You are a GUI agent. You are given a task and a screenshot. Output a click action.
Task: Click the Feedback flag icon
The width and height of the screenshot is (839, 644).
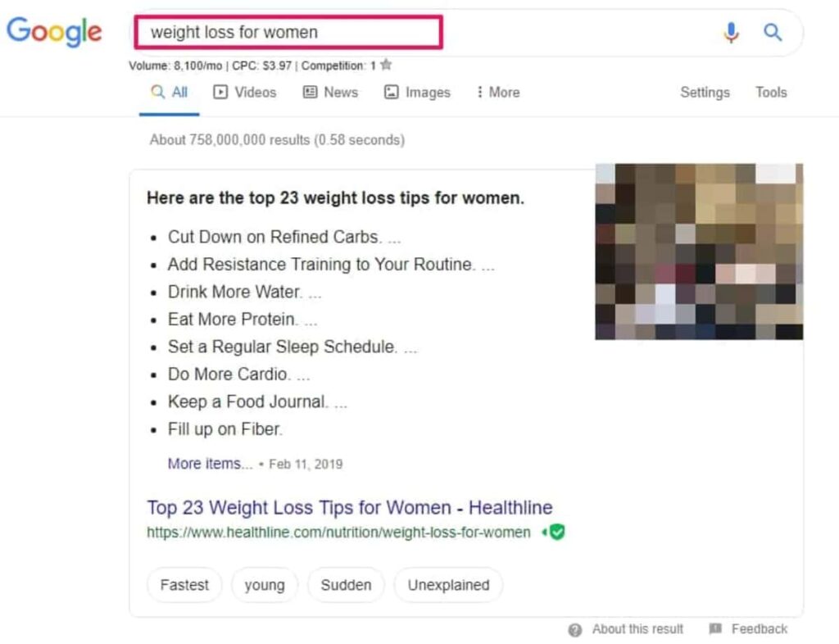715,628
